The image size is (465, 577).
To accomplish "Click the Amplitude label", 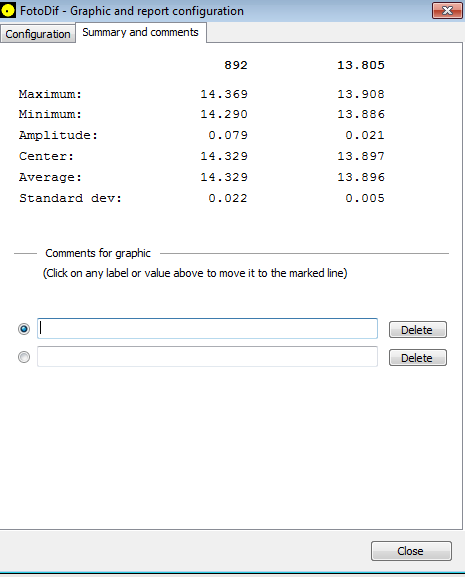I will (58, 135).
